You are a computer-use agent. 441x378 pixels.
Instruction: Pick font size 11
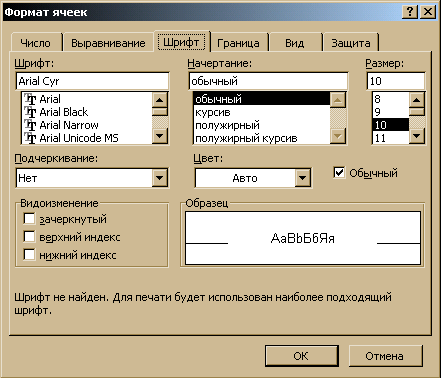pos(390,138)
